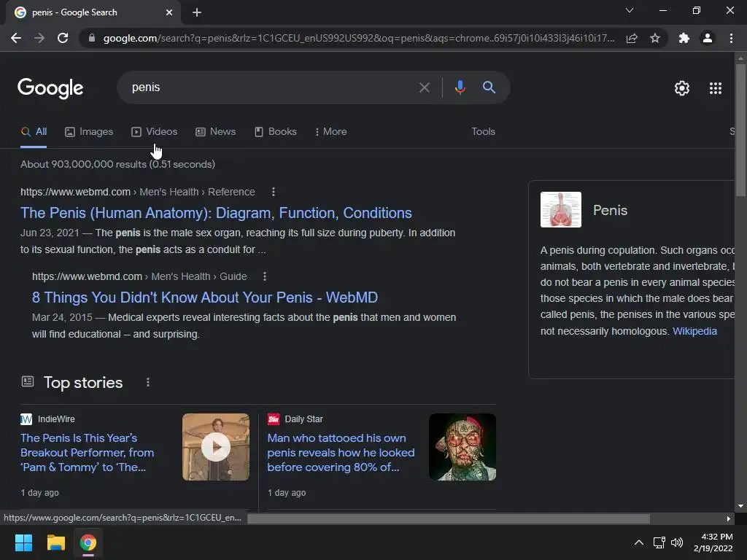Show hidden tray icons chevron
The height and width of the screenshot is (560, 747).
[639, 542]
